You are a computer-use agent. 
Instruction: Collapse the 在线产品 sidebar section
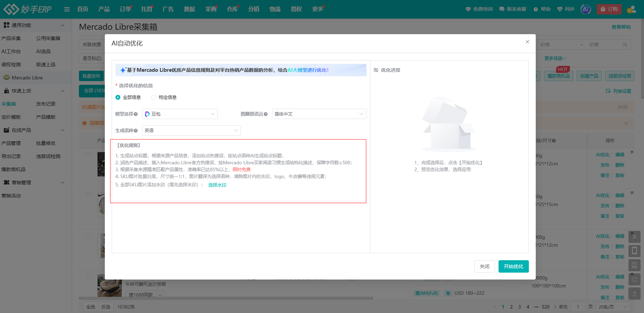pyautogui.click(x=62, y=130)
